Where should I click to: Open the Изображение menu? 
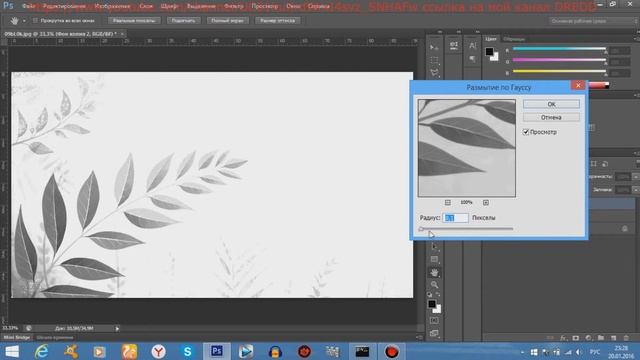(x=112, y=6)
